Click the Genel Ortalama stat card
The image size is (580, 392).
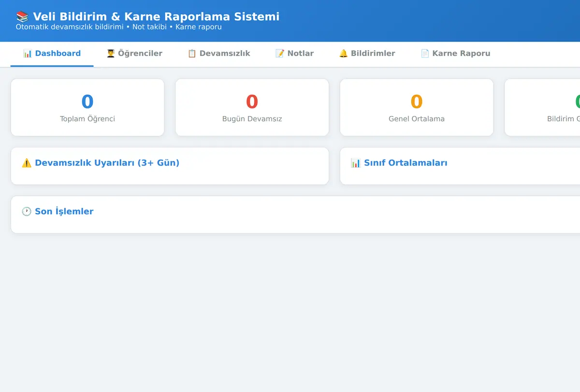click(x=417, y=107)
